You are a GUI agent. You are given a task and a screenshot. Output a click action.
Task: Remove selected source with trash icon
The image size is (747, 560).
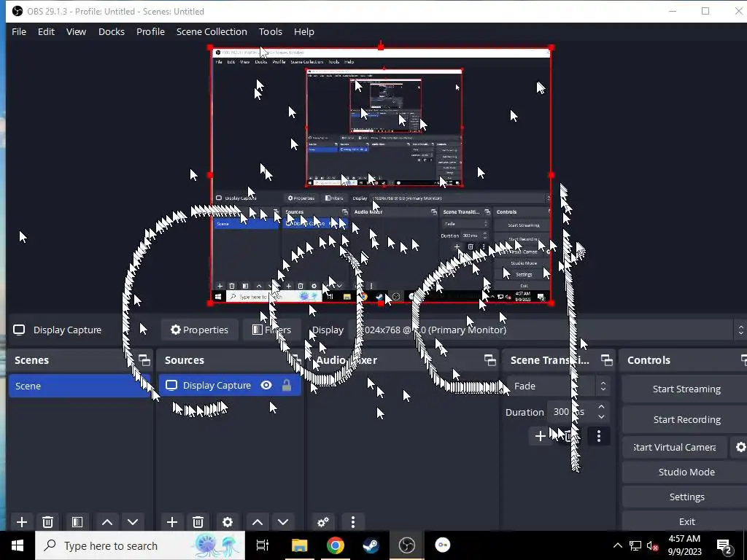click(198, 522)
